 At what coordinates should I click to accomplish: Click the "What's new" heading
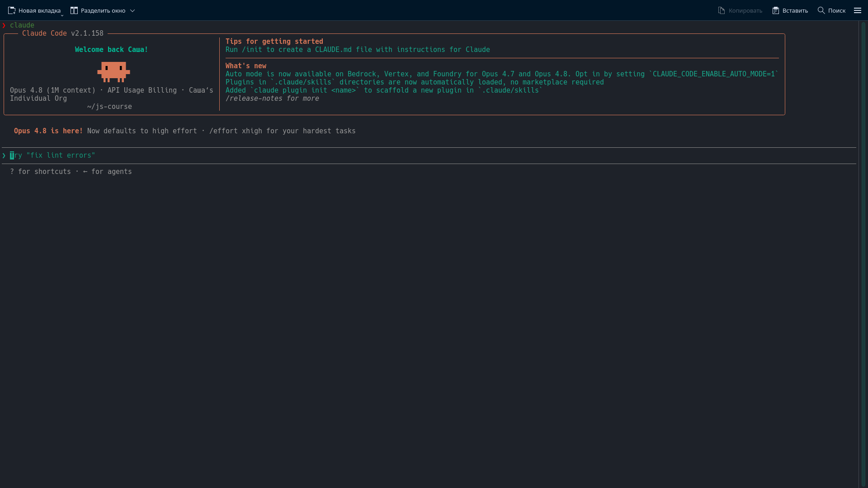[x=246, y=66]
